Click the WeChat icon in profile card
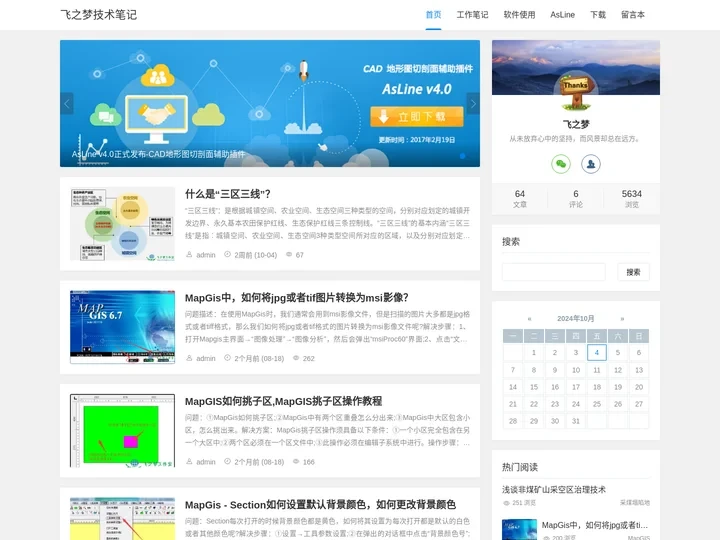Image resolution: width=720 pixels, height=540 pixels. point(561,164)
